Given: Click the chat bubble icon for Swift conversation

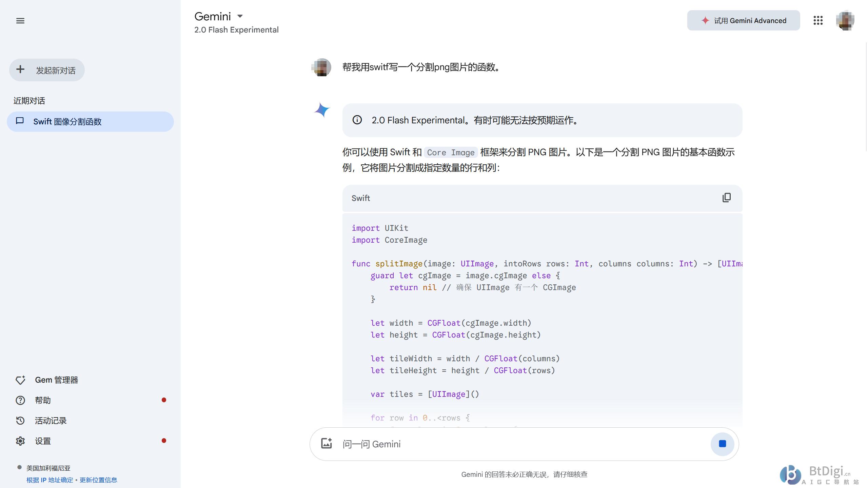Looking at the screenshot, I should click(20, 121).
